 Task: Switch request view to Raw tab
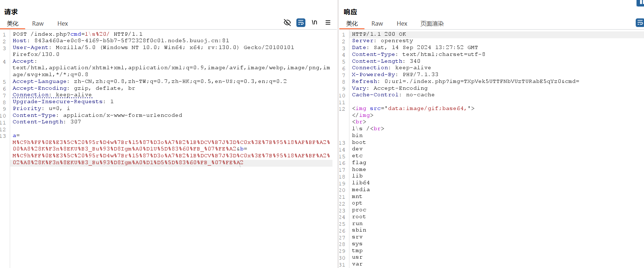coord(38,23)
